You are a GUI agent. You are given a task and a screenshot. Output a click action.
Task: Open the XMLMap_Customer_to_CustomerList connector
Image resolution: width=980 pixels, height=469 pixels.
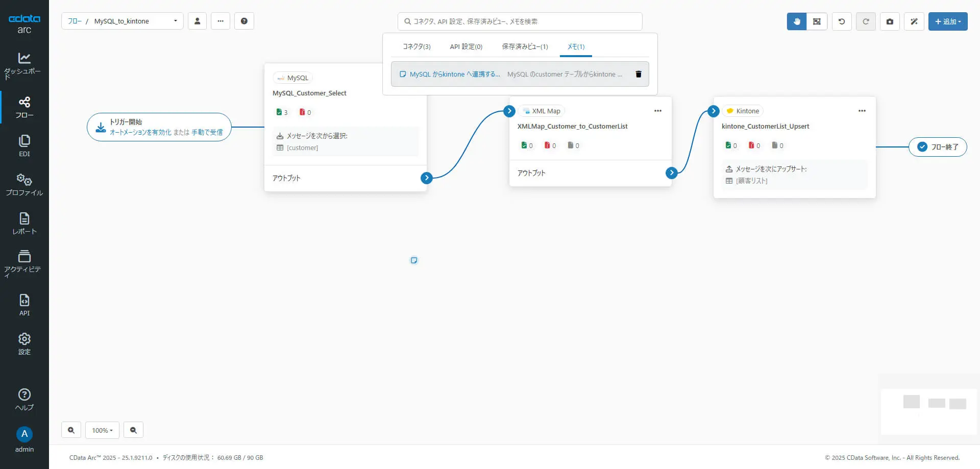point(572,126)
